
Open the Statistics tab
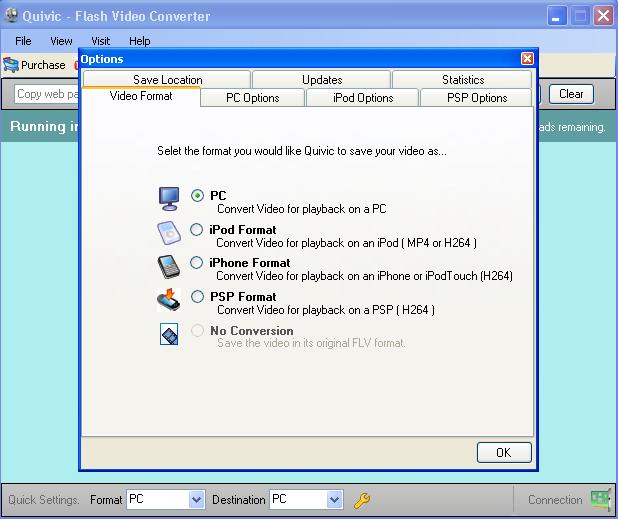pos(462,79)
